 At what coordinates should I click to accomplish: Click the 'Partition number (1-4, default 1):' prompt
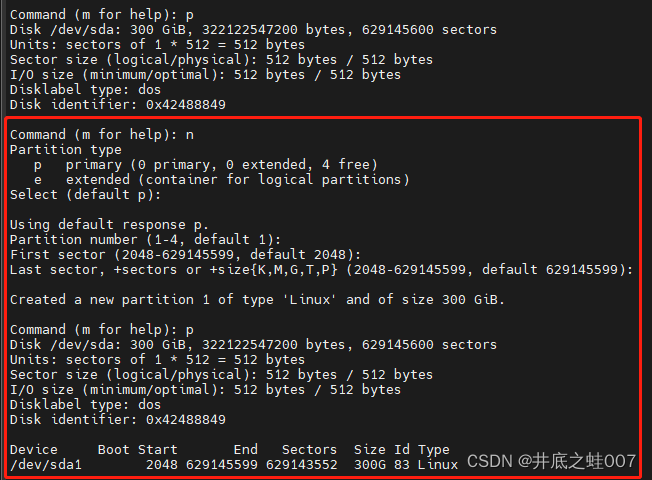pos(146,240)
